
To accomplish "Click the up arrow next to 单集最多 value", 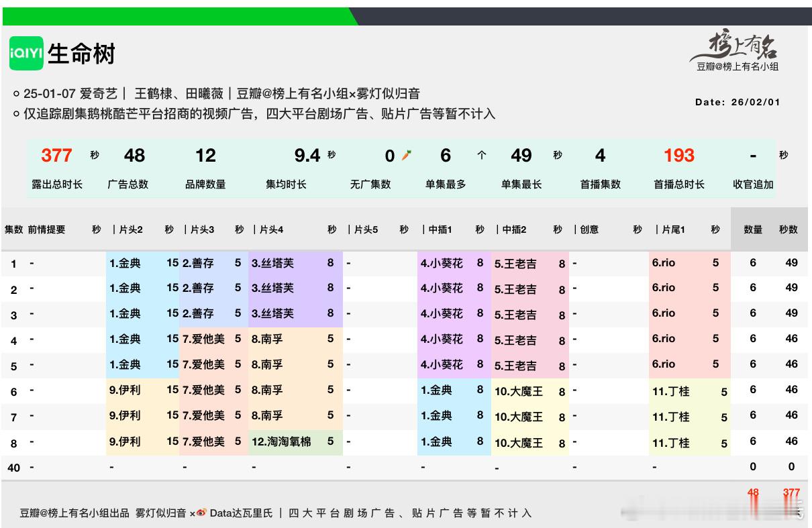I will 481,156.
